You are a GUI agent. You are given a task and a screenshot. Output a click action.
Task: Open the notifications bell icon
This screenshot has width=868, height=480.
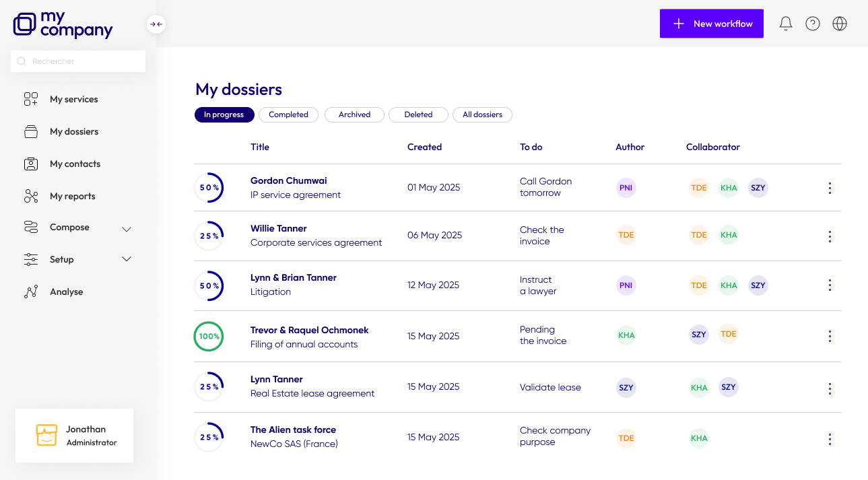785,24
